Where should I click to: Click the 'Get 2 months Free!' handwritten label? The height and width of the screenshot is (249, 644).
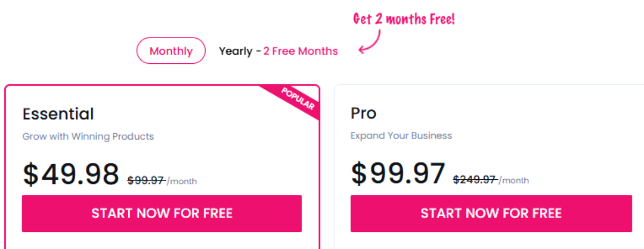[x=404, y=19]
